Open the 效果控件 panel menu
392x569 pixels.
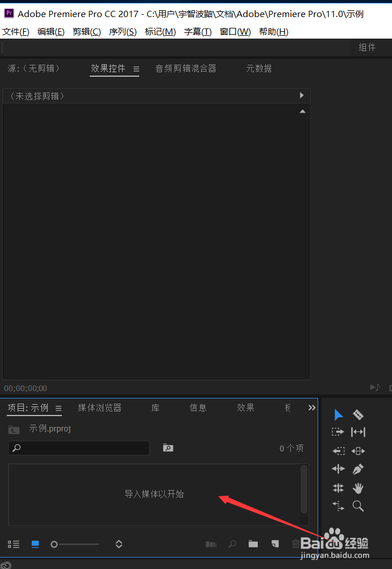click(x=136, y=69)
